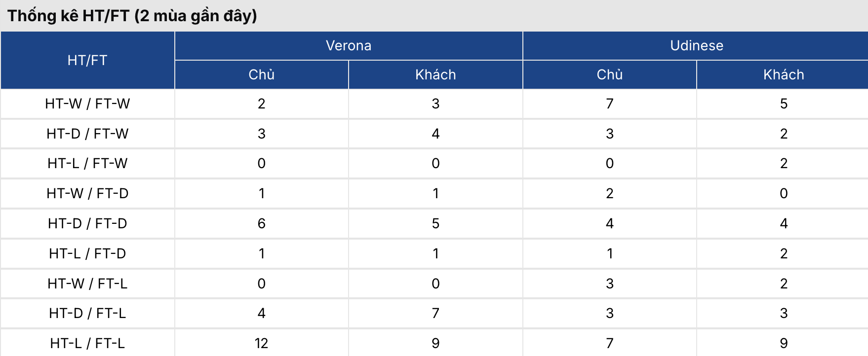The height and width of the screenshot is (356, 868).
Task: Click the Thống kê HT/FT section title
Action: (x=132, y=16)
